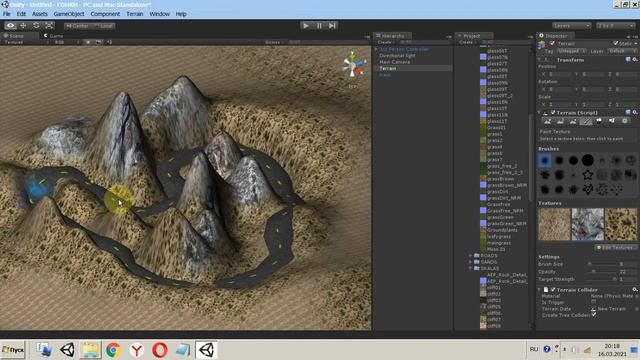640x360 pixels.
Task: Click the Play button
Action: click(306, 25)
